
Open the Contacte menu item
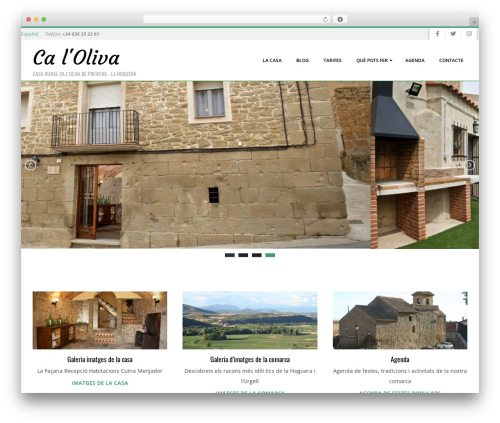point(451,60)
